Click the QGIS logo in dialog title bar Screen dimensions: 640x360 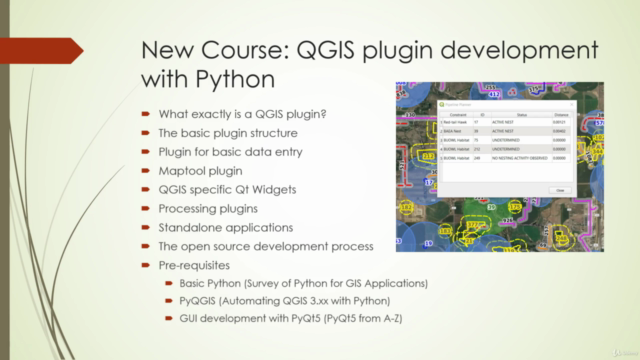442,105
